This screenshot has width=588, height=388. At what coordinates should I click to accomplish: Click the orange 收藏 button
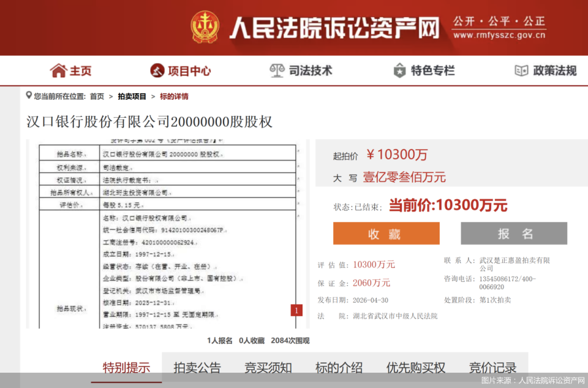[386, 234]
